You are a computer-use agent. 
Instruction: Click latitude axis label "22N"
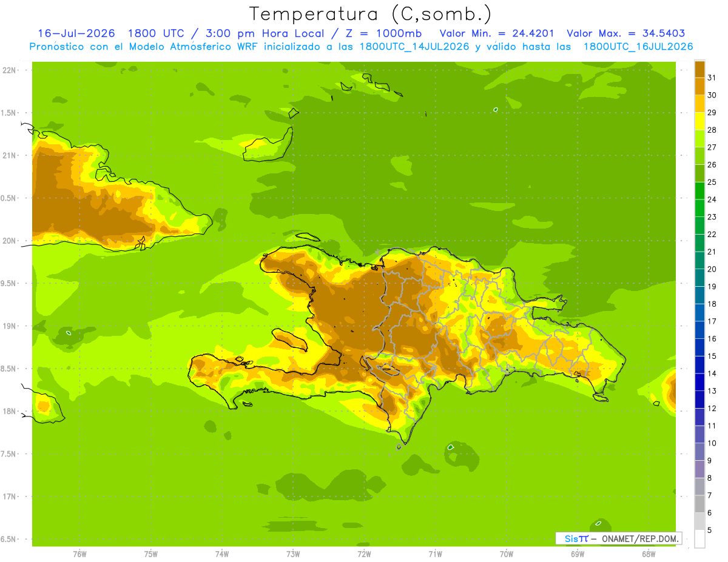(9, 70)
